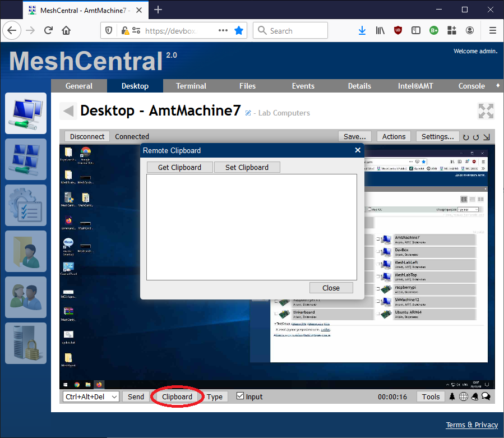The width and height of the screenshot is (504, 438).
Task: Go to the Files tab
Action: tap(247, 86)
